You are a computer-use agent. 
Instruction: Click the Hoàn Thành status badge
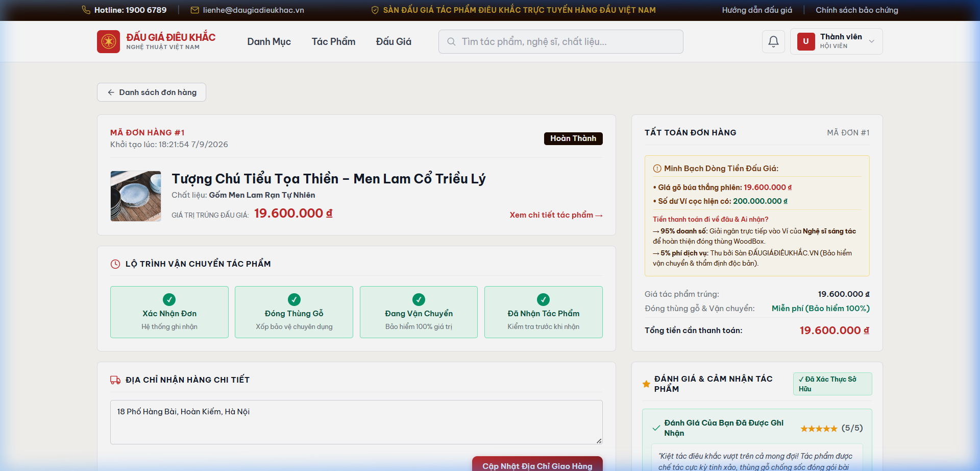pos(573,138)
